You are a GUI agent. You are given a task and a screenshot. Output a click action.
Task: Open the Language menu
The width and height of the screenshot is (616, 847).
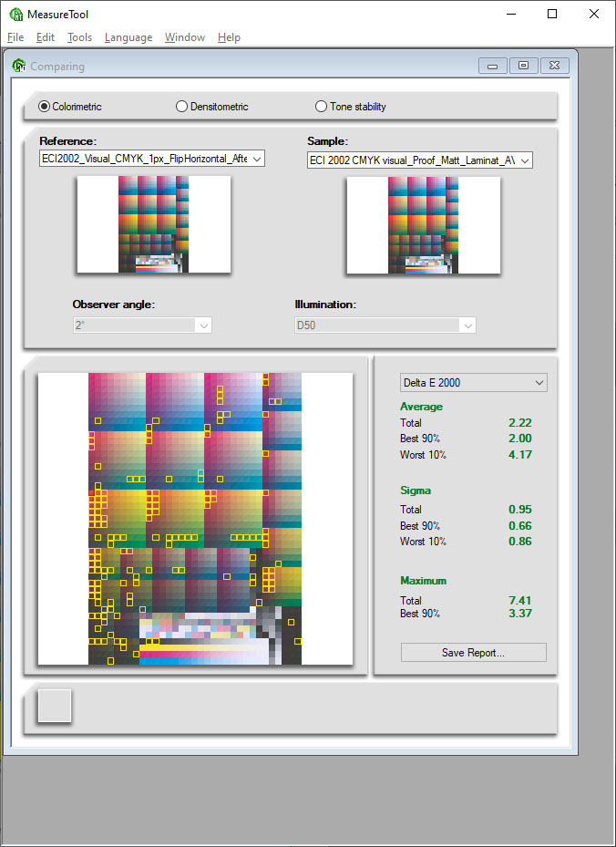point(128,37)
